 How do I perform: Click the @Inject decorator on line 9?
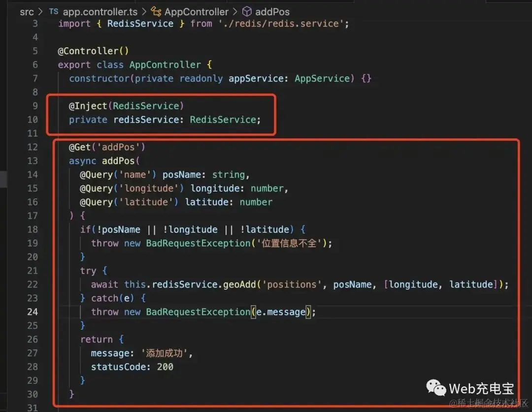[x=88, y=106]
